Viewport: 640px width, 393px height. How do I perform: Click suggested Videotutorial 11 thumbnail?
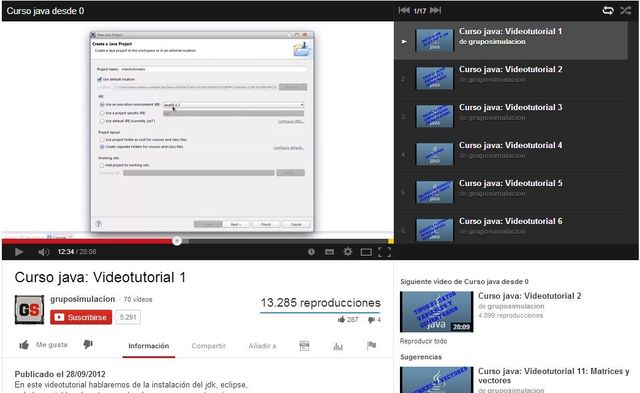click(436, 380)
